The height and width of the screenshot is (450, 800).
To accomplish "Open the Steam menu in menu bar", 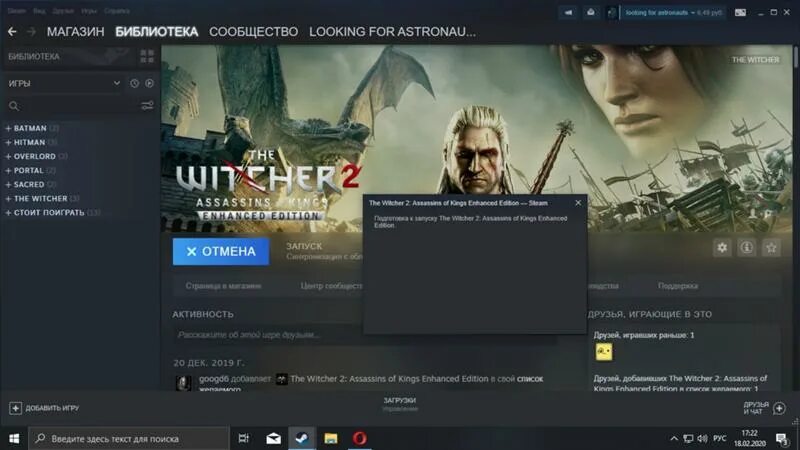I will 17,11.
